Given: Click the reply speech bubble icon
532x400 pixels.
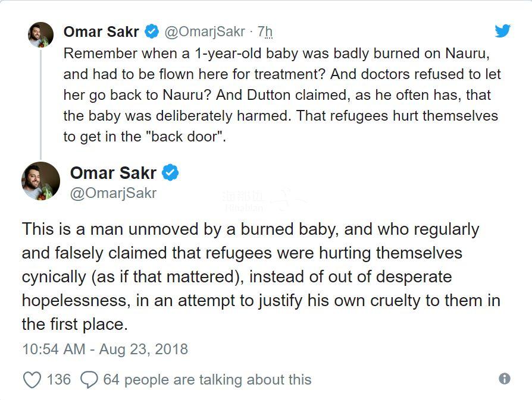Looking at the screenshot, I should (89, 379).
